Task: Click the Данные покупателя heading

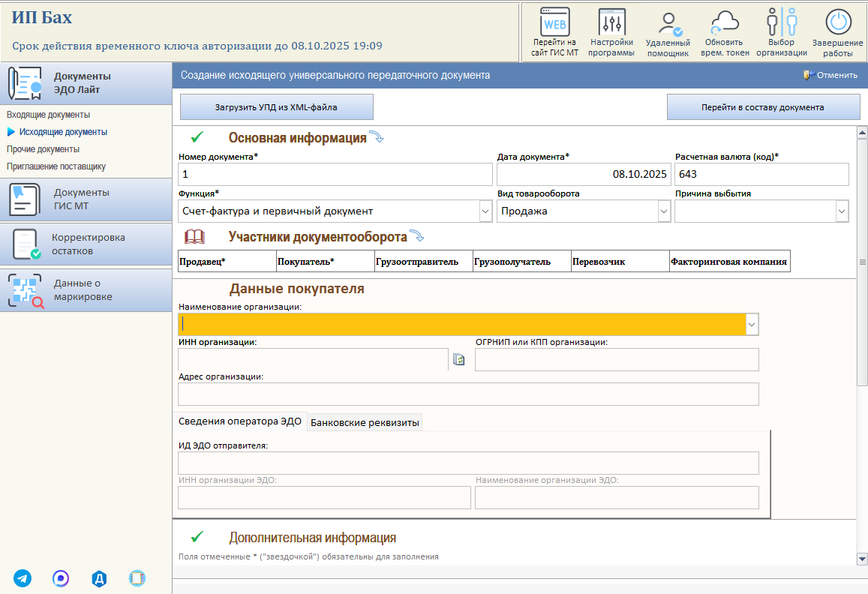Action: coord(297,289)
